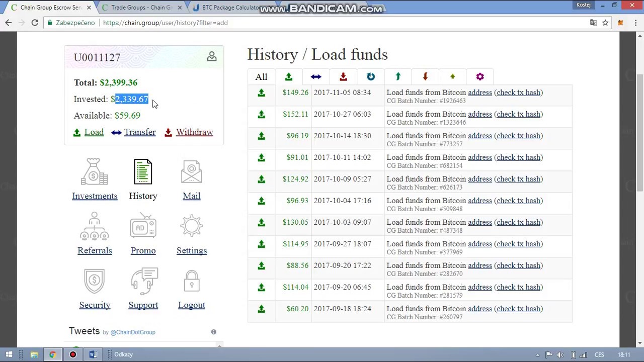644x362 pixels.
Task: Open the Referrals link
Action: [95, 250]
